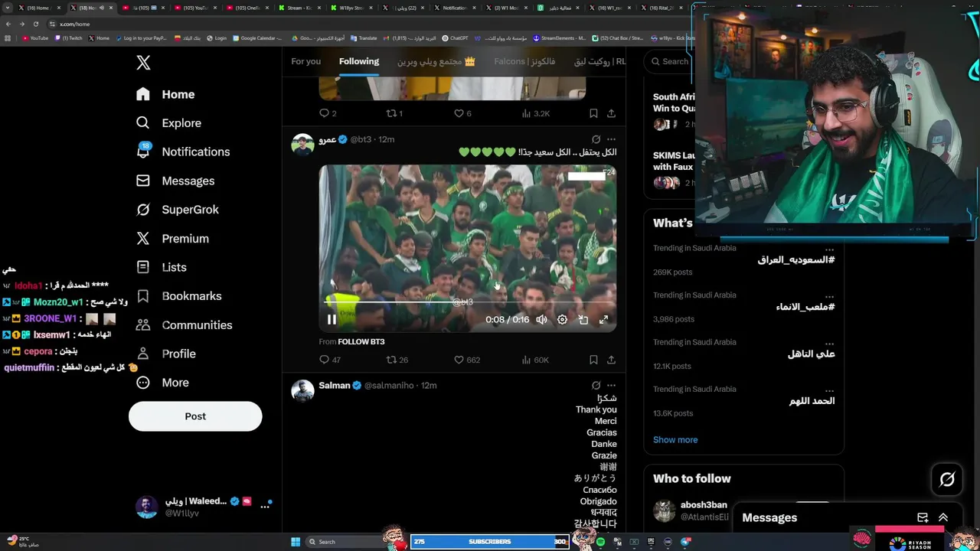The height and width of the screenshot is (551, 980).
Task: Bookmark the top post with 3.2K views
Action: coord(593,113)
